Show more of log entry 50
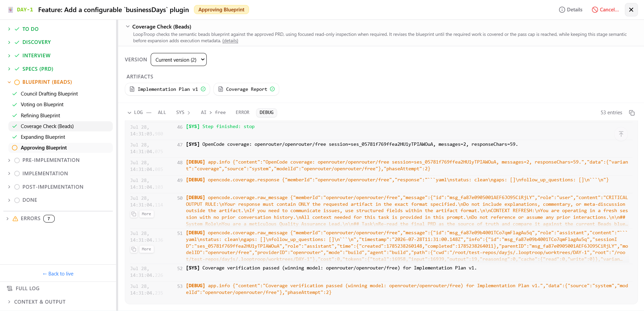644x311 pixels. pos(146,214)
